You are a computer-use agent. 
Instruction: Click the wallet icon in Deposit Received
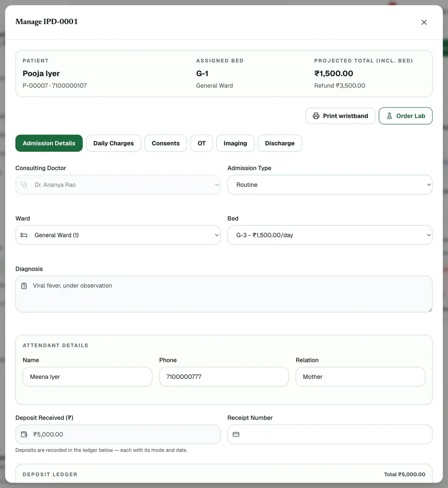[24, 434]
